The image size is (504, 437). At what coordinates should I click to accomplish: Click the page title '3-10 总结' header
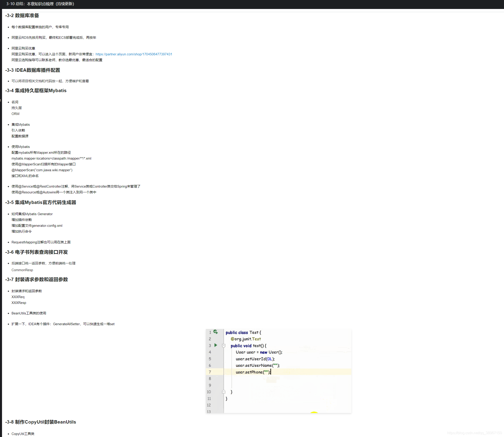click(40, 4)
